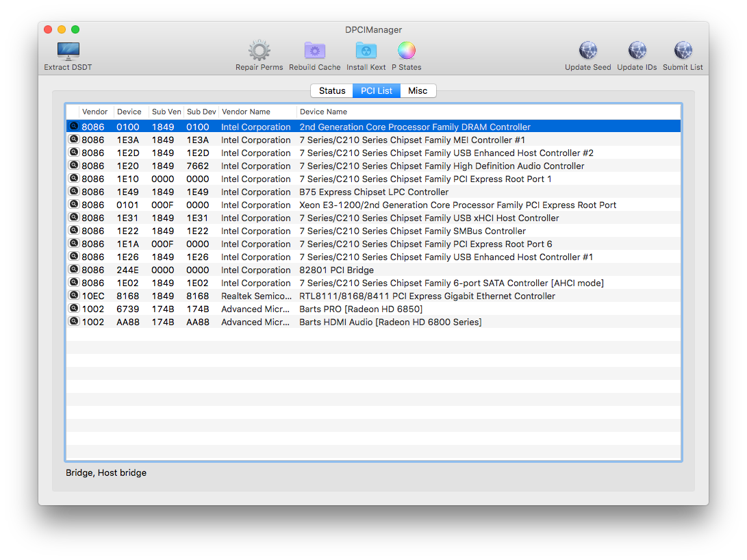Select the 82801 PCI Bridge row
The height and width of the screenshot is (560, 747).
pyautogui.click(x=336, y=270)
